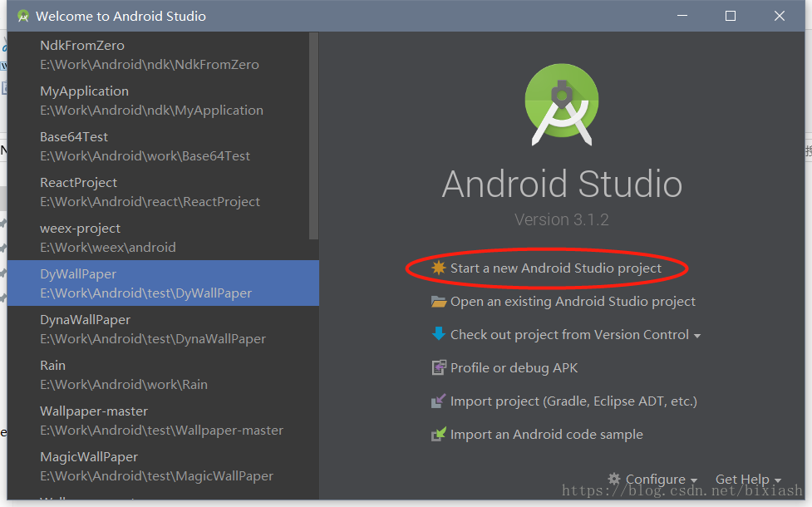Open recent project MagicWallPaper
The height and width of the screenshot is (507, 812).
(x=163, y=465)
